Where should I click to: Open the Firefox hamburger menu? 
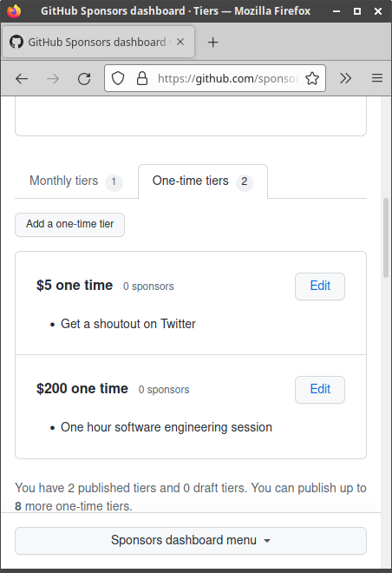tap(377, 78)
